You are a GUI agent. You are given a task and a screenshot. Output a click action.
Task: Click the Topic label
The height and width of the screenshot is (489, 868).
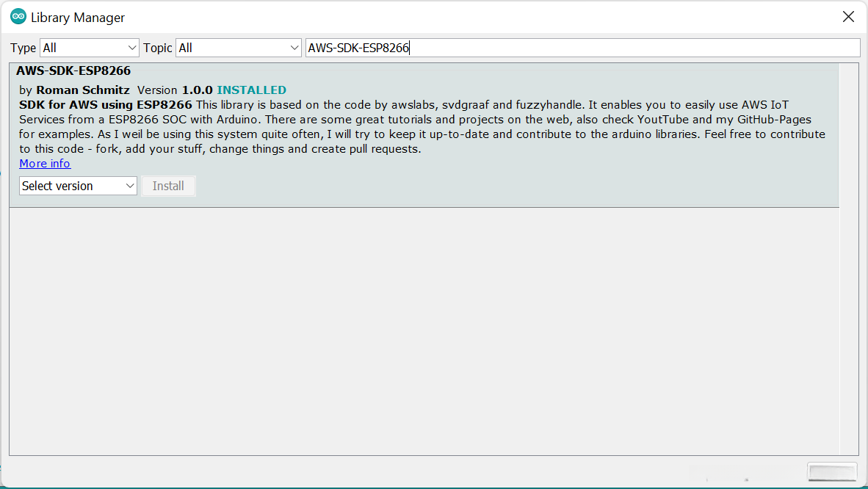click(158, 48)
